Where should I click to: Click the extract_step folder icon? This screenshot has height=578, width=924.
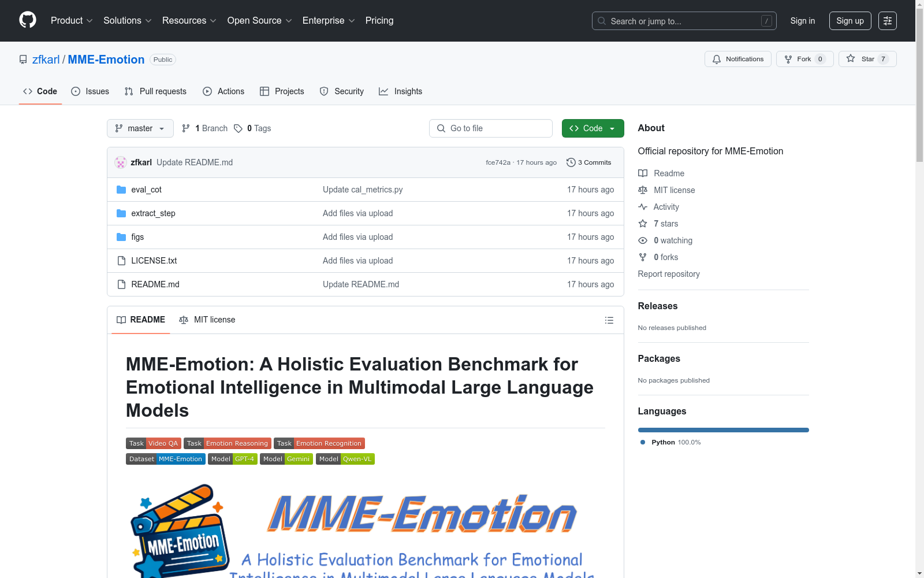[121, 213]
